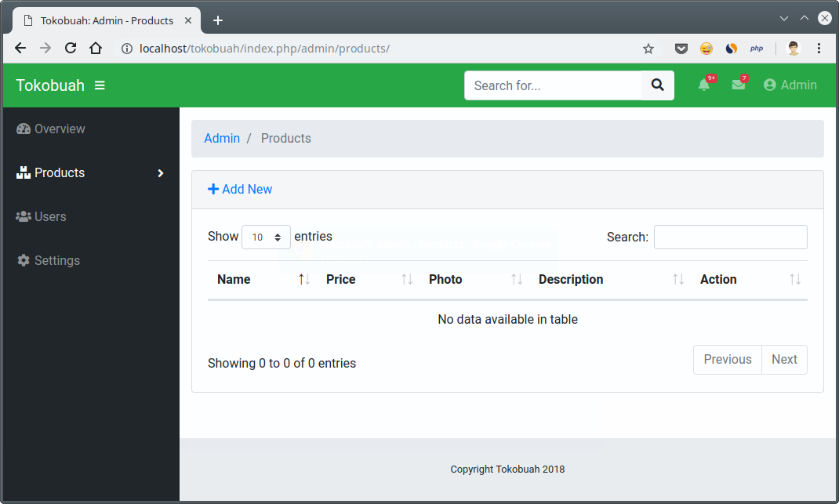Image resolution: width=839 pixels, height=504 pixels.
Task: Click the search magnifier button
Action: point(658,85)
